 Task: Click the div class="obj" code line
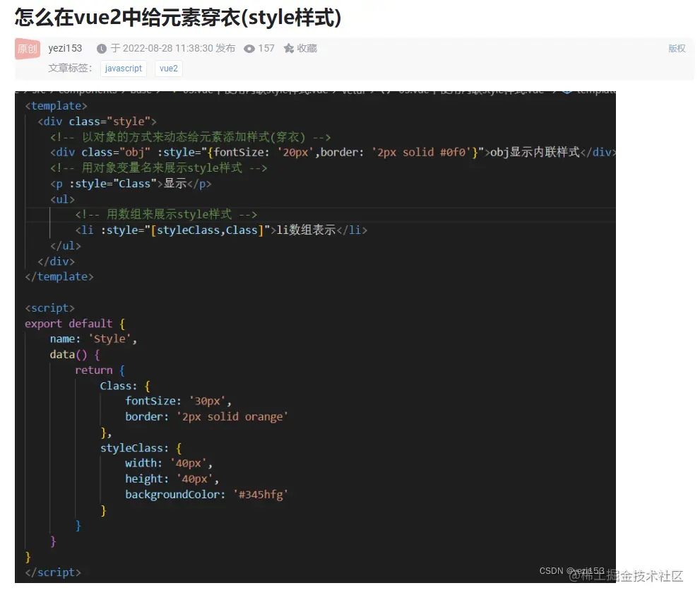333,153
